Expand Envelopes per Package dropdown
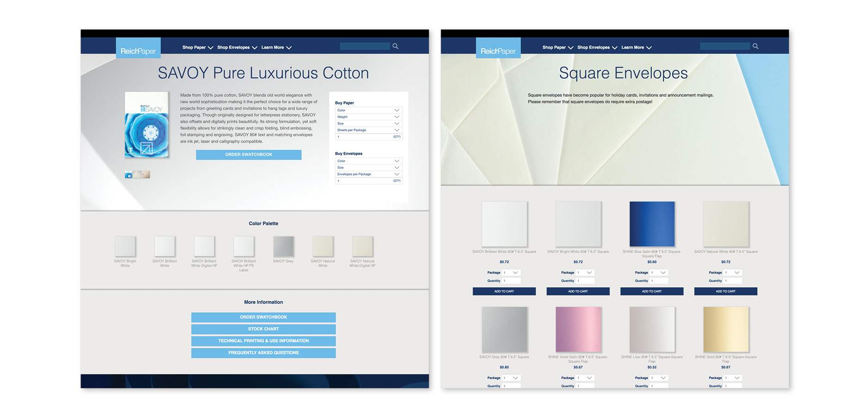868x417 pixels. (368, 174)
